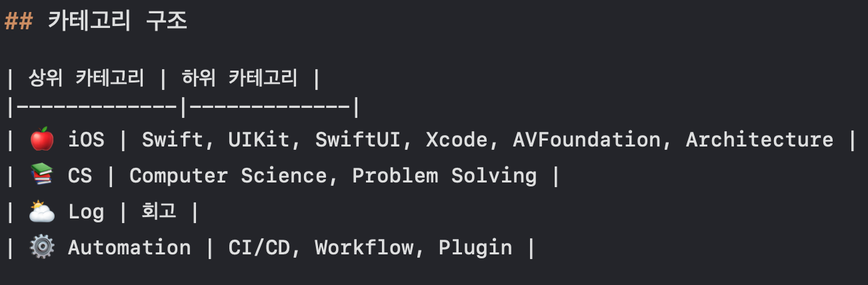Screen dimensions: 868x285
Task: Click the gear emoji before Automation
Action: [41, 248]
